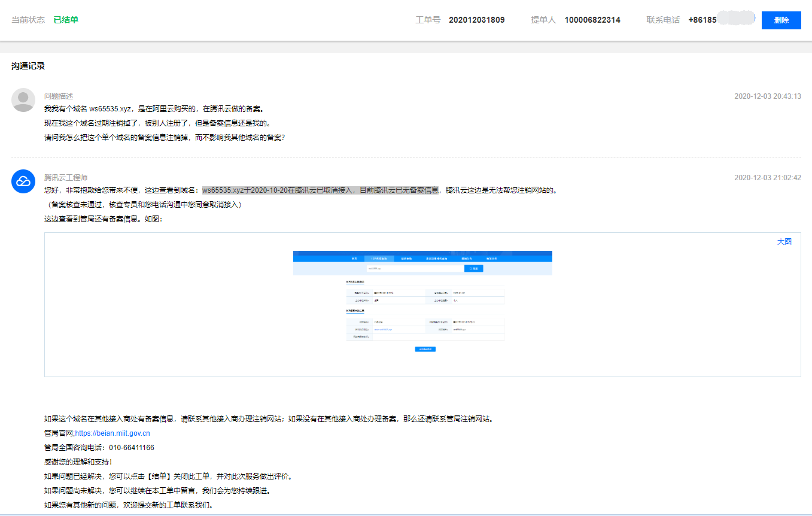Click the blue website link in the ICP备案网站汇总 table
Image resolution: width=812 pixels, height=516 pixels.
pyautogui.click(x=385, y=329)
